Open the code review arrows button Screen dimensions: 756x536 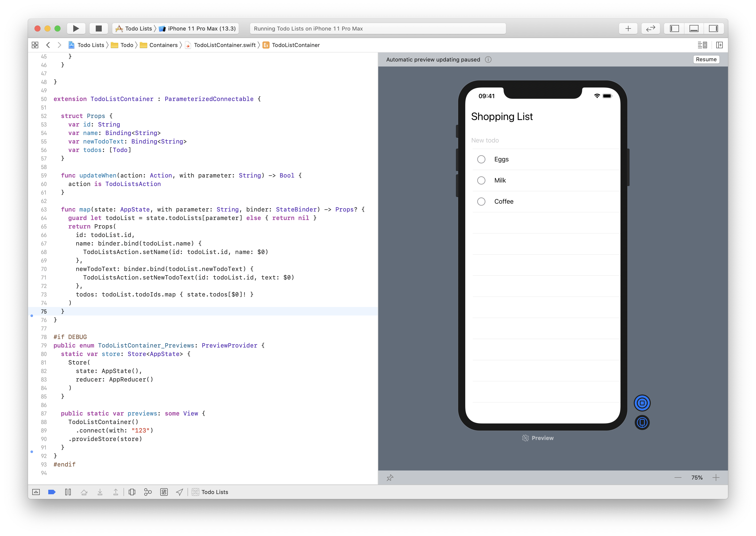pos(650,28)
